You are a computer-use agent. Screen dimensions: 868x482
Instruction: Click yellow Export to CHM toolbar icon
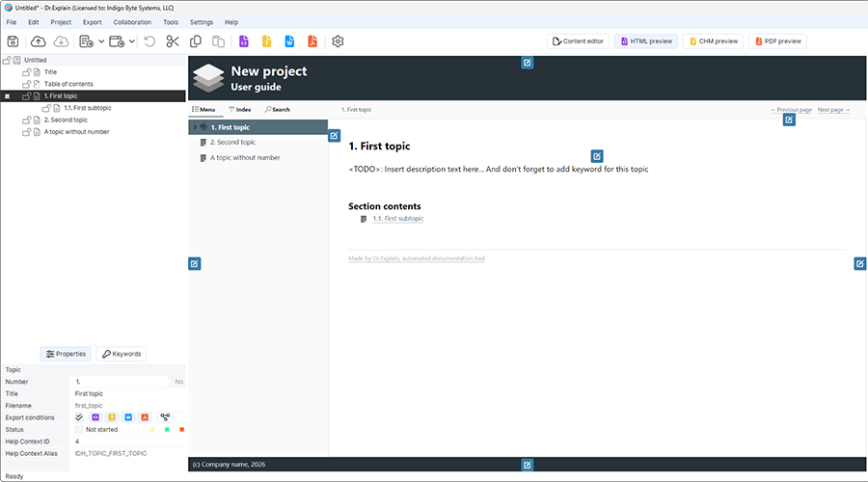pos(267,41)
